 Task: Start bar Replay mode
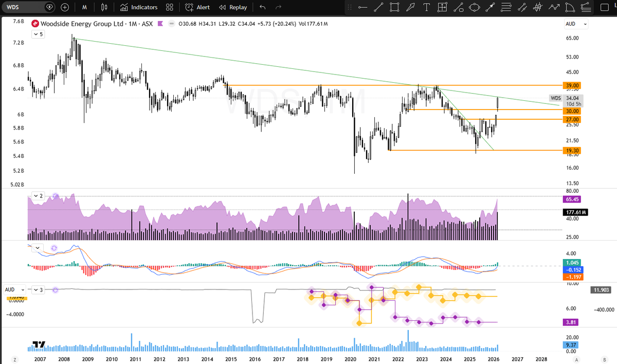tap(233, 7)
